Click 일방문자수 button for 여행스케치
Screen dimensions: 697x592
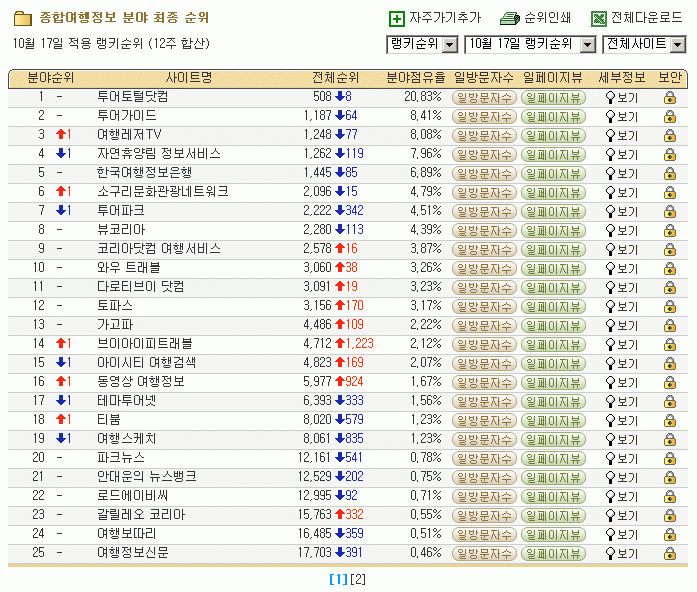coord(485,440)
